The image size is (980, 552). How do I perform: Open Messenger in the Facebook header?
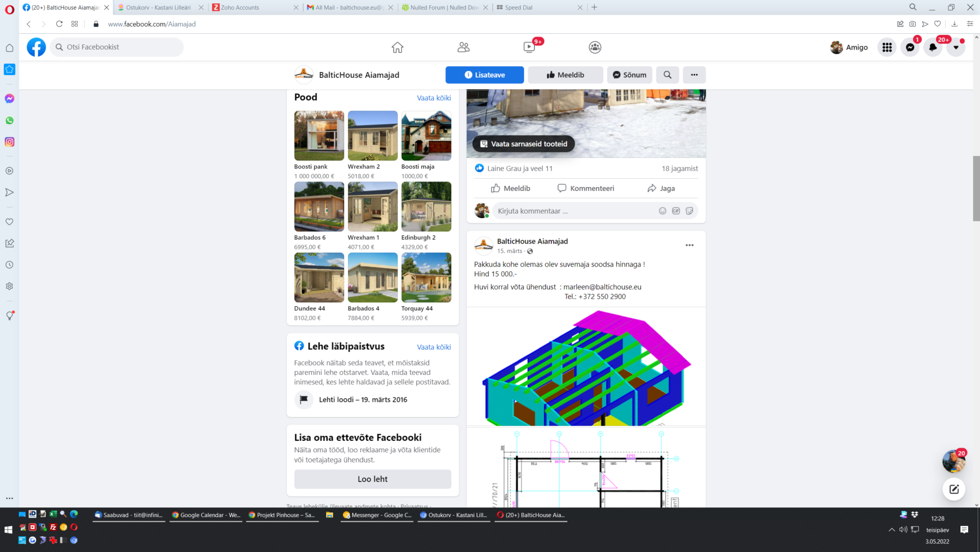coord(910,47)
